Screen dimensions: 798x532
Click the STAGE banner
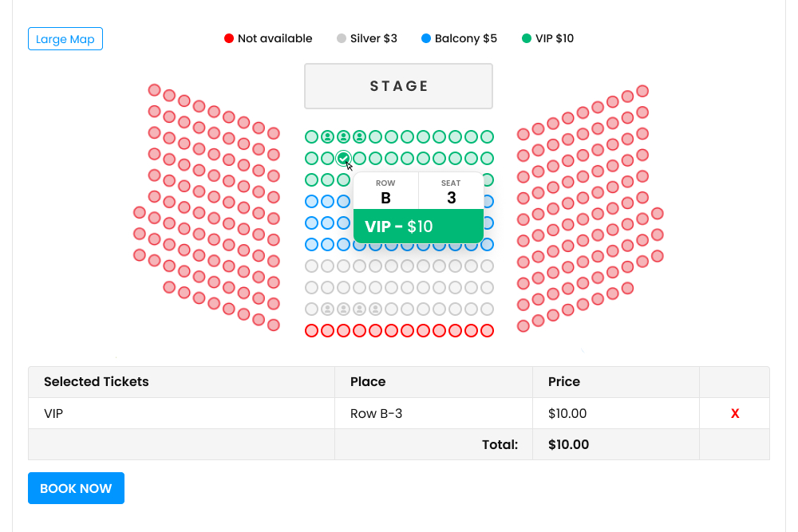398,85
